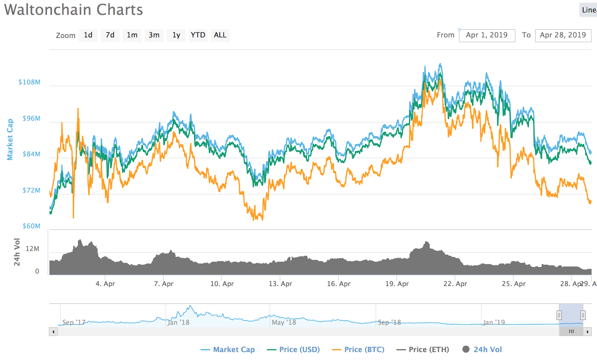The image size is (597, 364).
Task: Edit the From date field
Action: [487, 35]
